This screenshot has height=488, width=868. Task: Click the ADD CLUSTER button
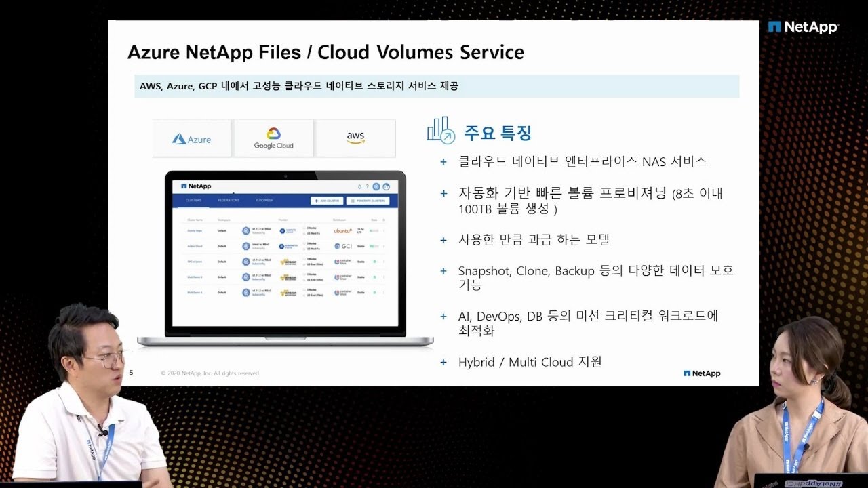[327, 201]
